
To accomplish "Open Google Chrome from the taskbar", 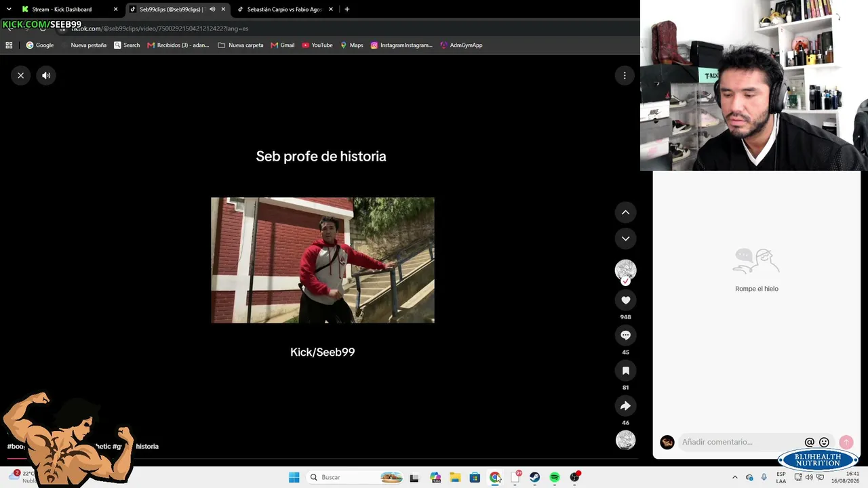I will [495, 477].
